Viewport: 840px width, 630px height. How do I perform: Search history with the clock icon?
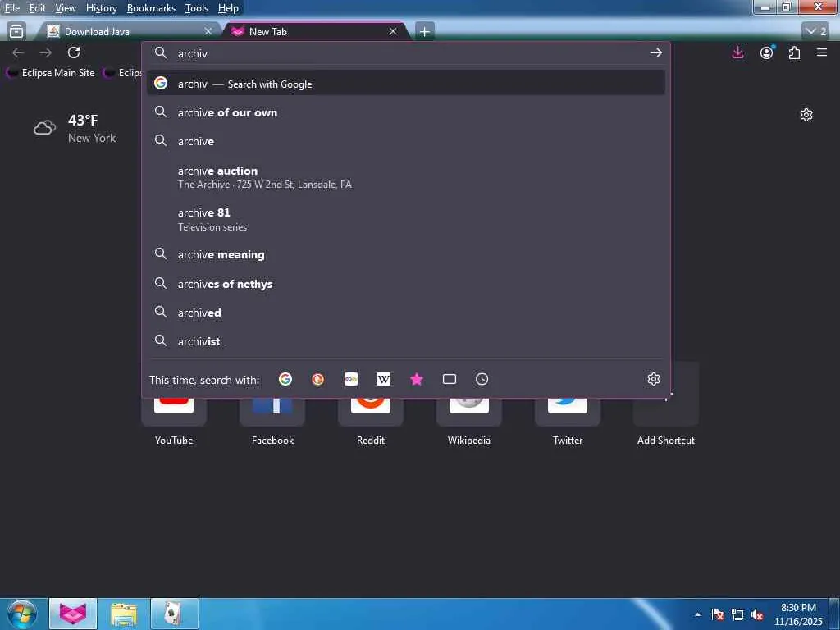482,379
